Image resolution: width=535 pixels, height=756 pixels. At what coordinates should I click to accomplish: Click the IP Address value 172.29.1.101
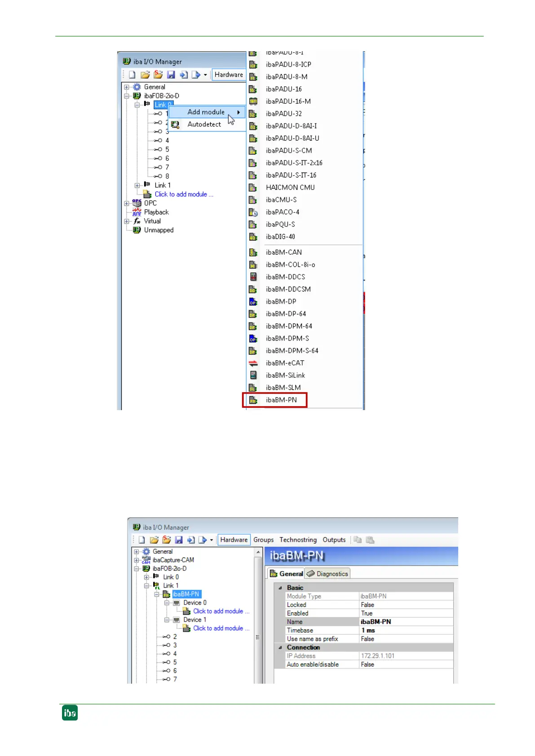(x=406, y=656)
